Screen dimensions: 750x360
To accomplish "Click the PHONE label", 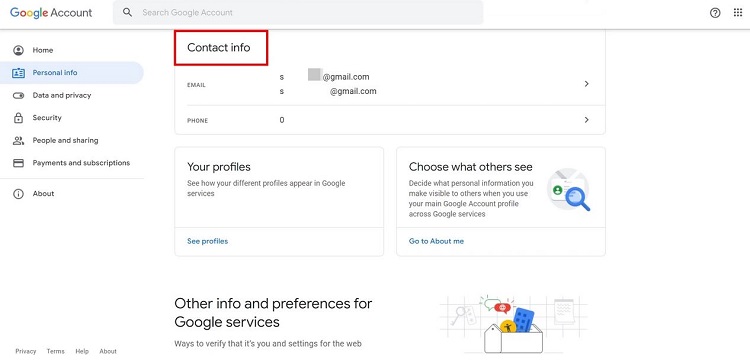I will pyautogui.click(x=198, y=121).
